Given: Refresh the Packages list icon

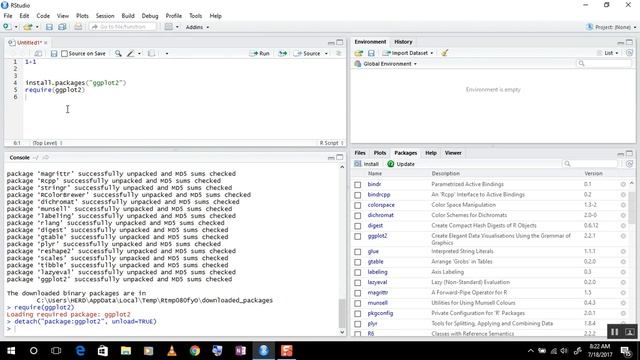Looking at the screenshot, I should tap(629, 164).
